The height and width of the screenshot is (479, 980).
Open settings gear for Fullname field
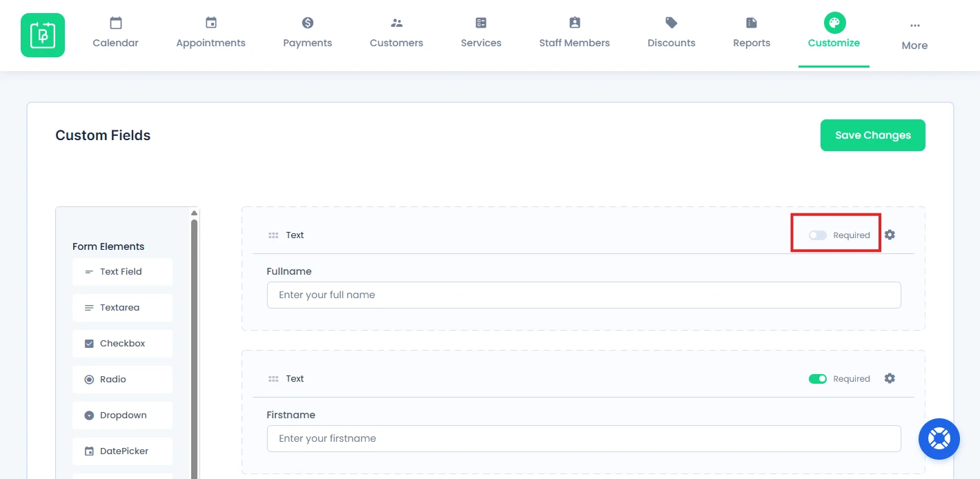pos(890,235)
